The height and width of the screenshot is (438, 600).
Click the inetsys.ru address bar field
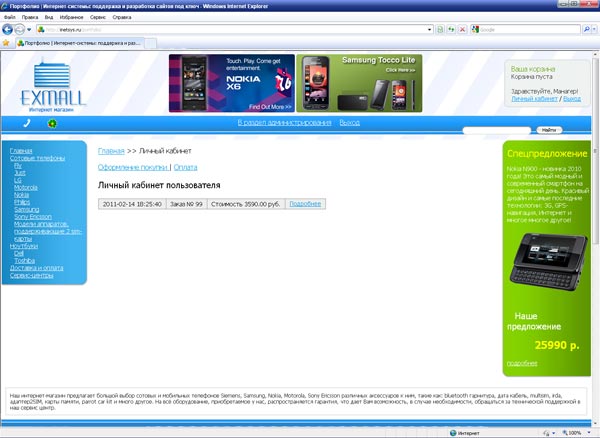(235, 29)
